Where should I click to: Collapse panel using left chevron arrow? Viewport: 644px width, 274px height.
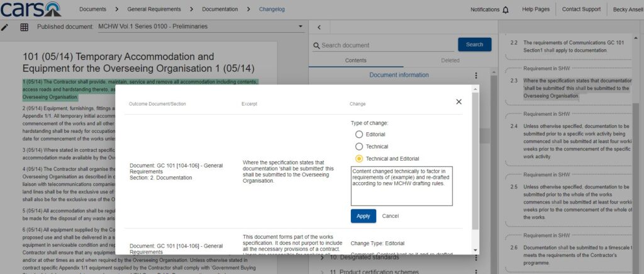(x=319, y=27)
